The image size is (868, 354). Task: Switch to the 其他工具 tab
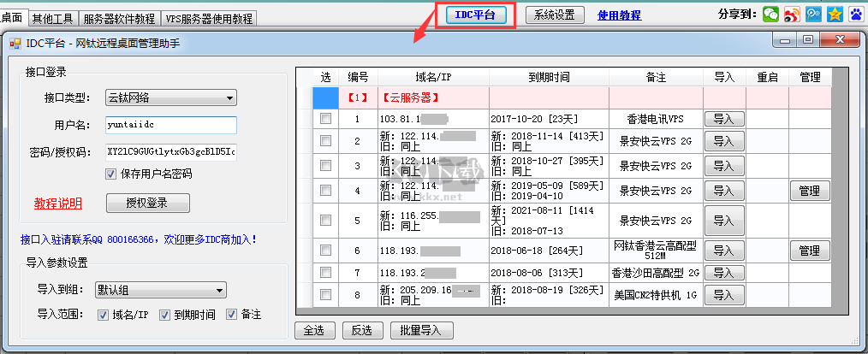tap(52, 19)
